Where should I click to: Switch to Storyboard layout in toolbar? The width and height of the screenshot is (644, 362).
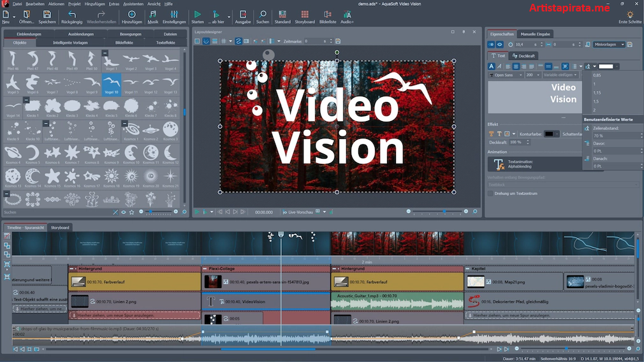(305, 17)
